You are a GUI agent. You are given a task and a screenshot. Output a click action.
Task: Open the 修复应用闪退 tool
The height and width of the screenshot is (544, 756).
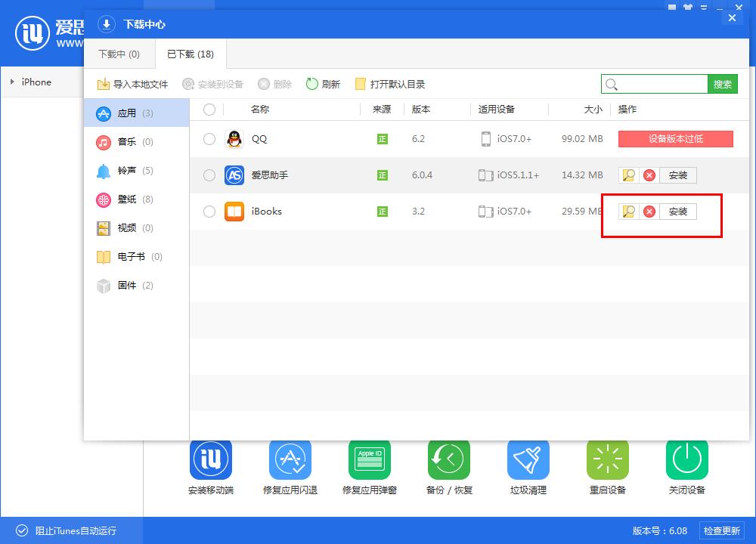290,459
